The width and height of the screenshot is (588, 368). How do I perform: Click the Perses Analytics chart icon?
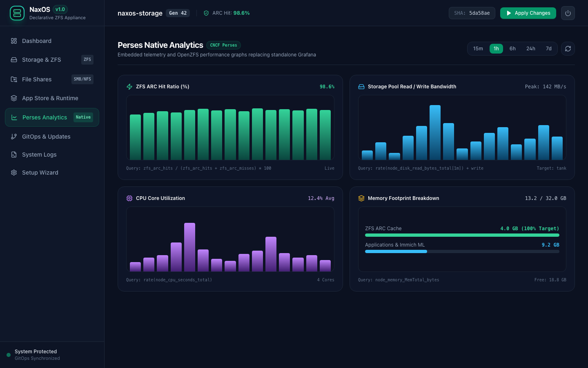pos(14,117)
